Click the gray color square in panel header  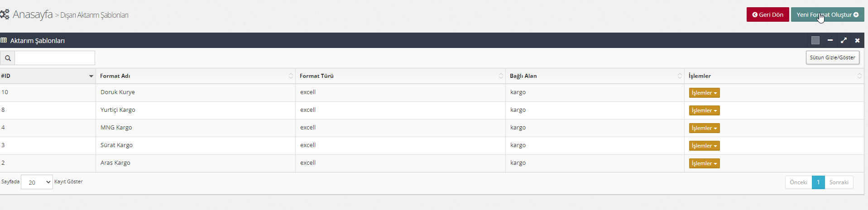click(x=815, y=40)
